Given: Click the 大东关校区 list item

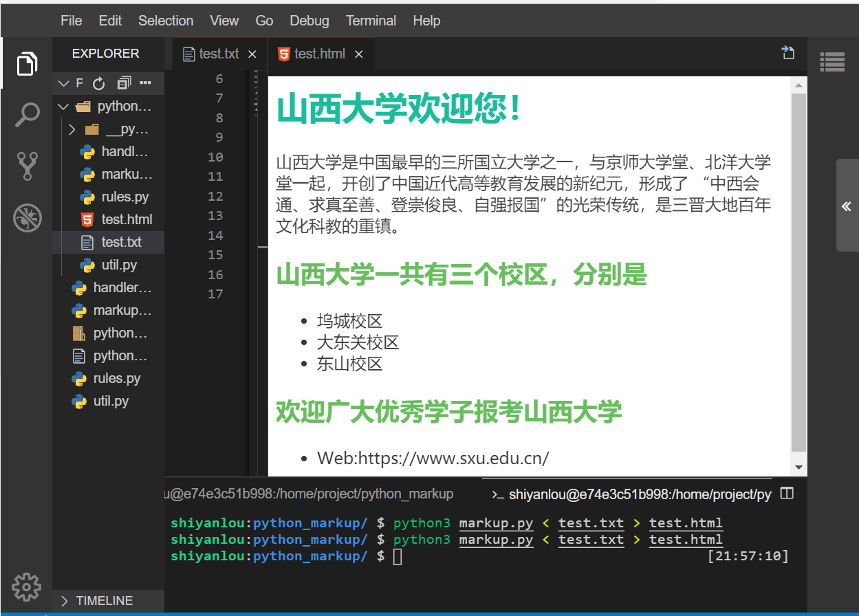Looking at the screenshot, I should 358,342.
